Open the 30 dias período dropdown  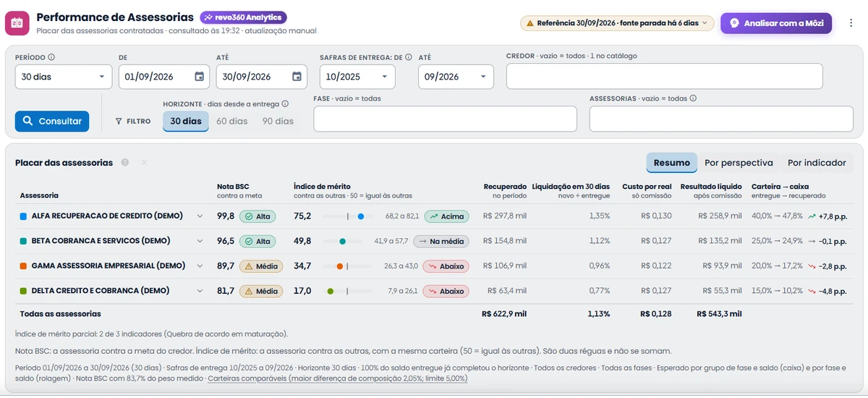click(x=64, y=77)
